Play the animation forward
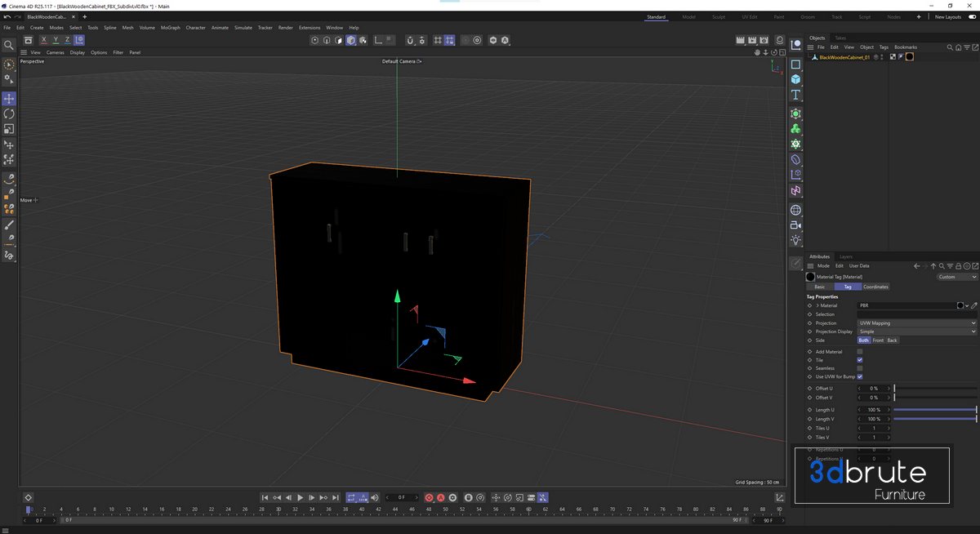Viewport: 980px width, 534px height. click(x=300, y=497)
